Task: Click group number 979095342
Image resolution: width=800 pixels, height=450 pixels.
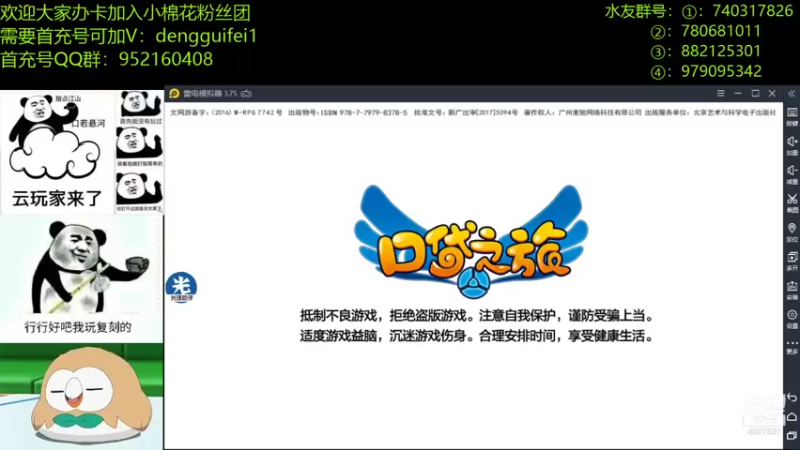Action: pyautogui.click(x=721, y=71)
